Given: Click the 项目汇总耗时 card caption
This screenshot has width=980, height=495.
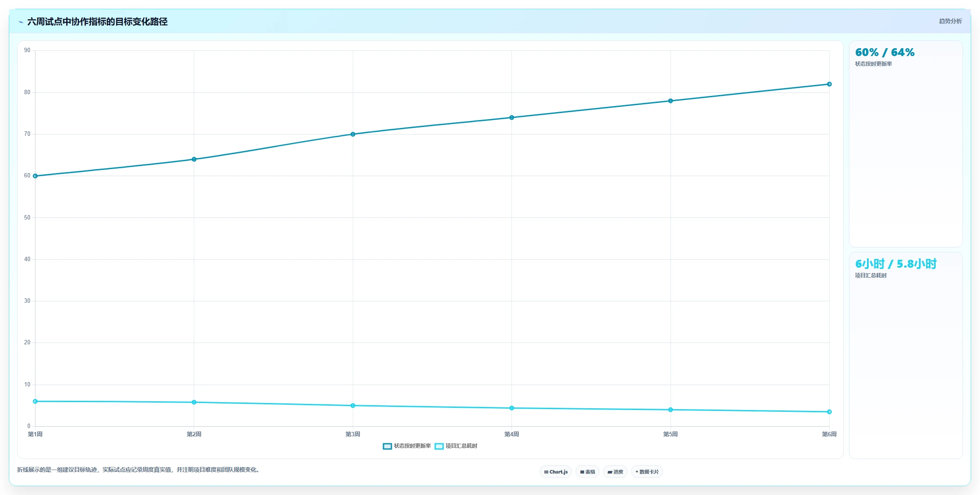Looking at the screenshot, I should point(870,276).
